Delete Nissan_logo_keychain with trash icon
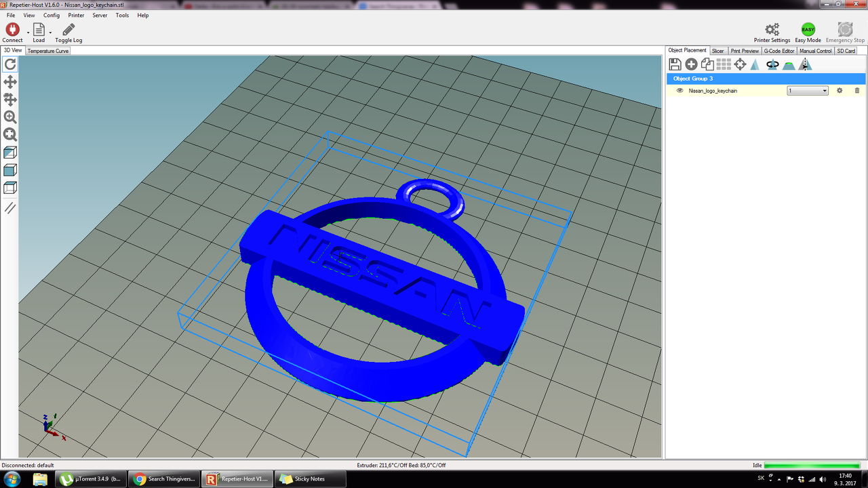 point(857,90)
